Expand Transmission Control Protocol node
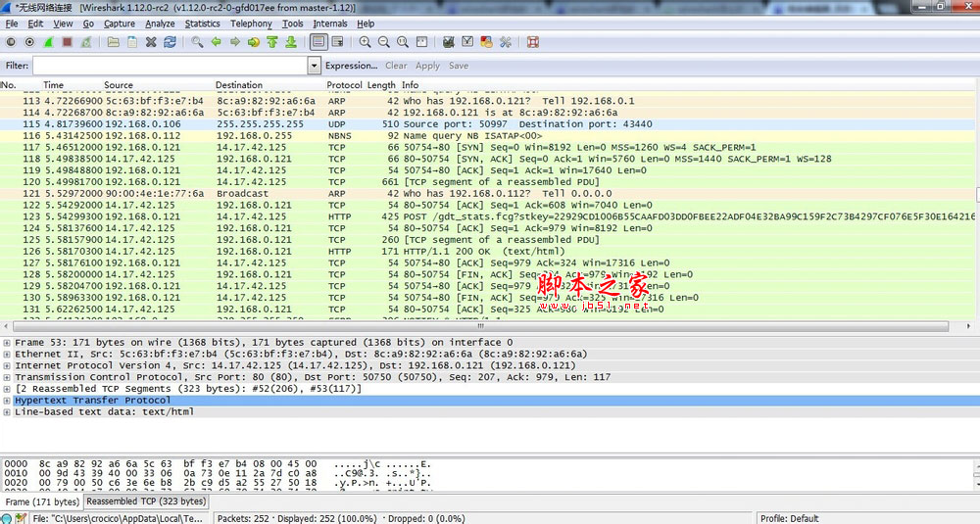Screen dimensions: 980x524 [7, 377]
